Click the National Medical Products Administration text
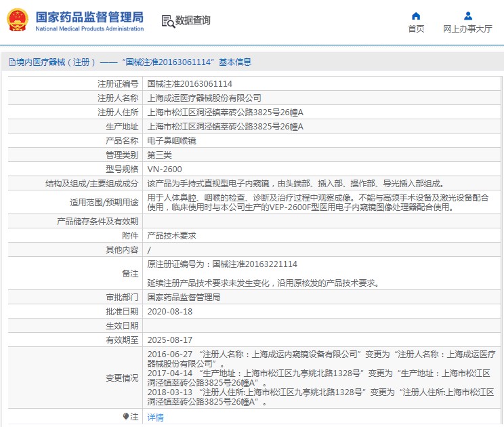 tap(89, 28)
